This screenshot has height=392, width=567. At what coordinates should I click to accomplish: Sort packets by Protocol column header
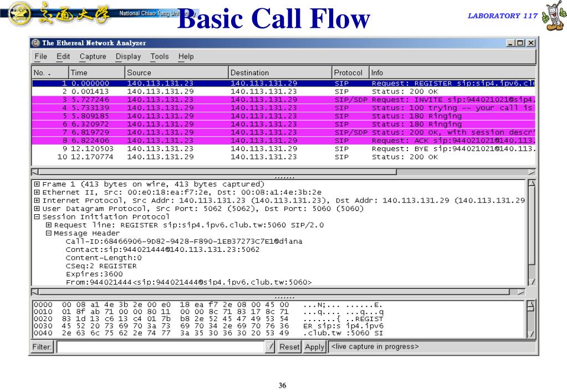pos(350,73)
